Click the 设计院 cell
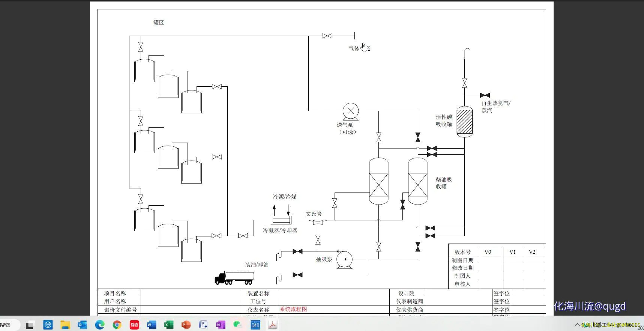 coord(408,293)
